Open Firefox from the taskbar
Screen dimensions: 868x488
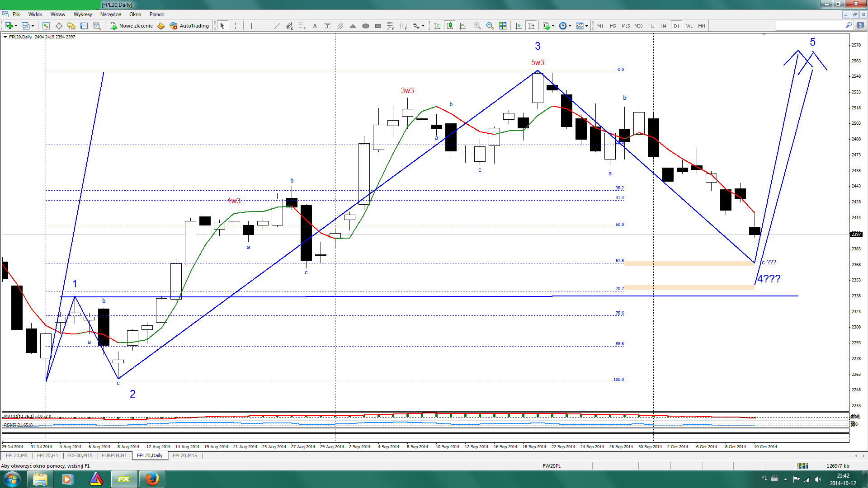click(x=152, y=479)
